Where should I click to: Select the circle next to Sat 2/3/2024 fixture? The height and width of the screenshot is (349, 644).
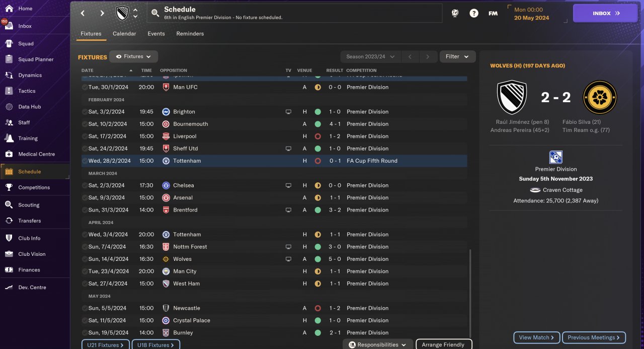click(85, 185)
